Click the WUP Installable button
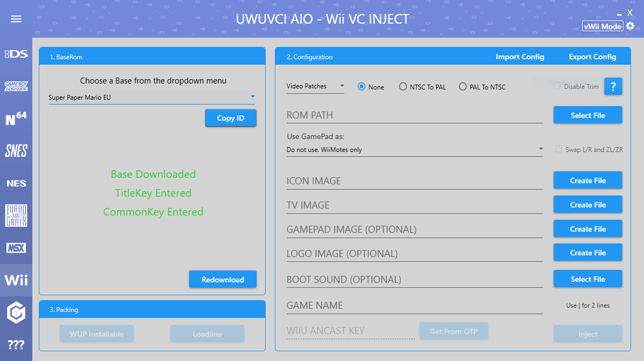 96,334
